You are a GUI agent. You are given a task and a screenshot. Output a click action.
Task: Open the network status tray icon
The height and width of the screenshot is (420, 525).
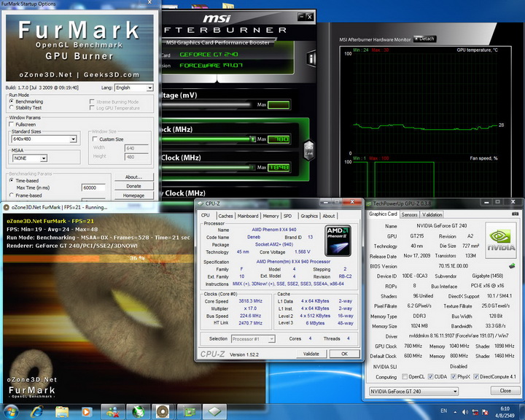tap(475, 412)
